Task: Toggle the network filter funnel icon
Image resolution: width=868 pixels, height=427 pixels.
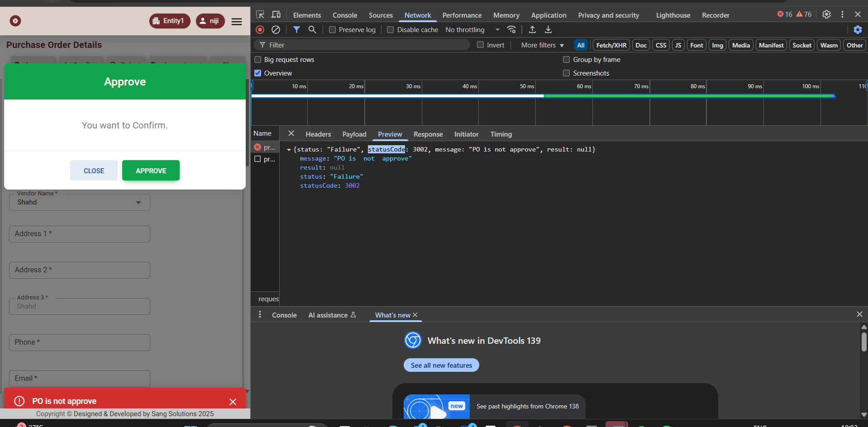Action: coord(296,30)
